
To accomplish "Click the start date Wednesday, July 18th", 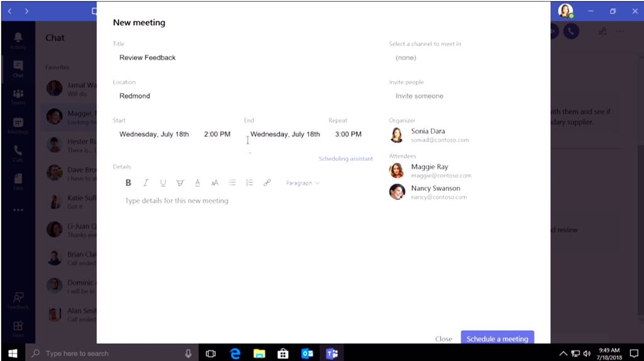I will [154, 134].
